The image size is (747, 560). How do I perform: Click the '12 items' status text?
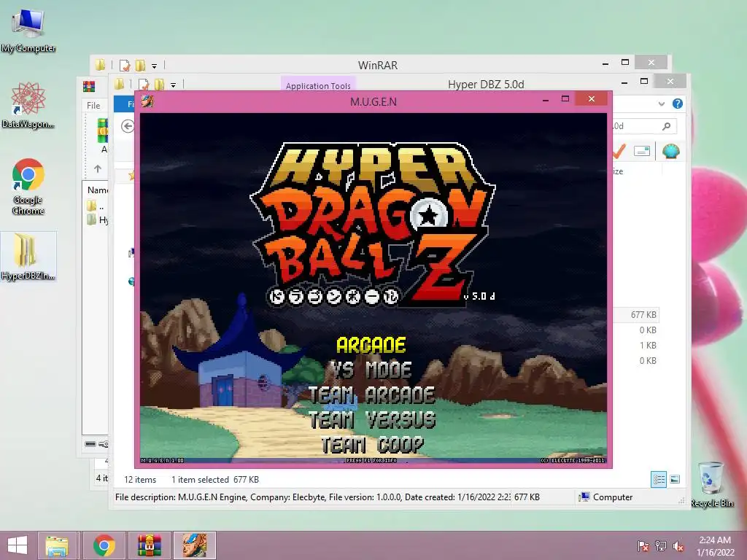[x=140, y=480]
